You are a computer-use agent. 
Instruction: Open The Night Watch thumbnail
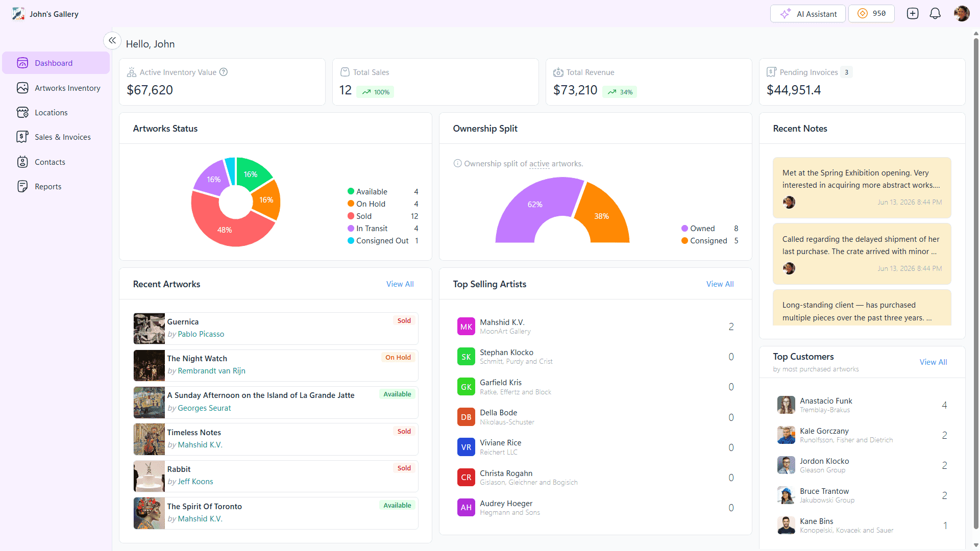click(149, 365)
